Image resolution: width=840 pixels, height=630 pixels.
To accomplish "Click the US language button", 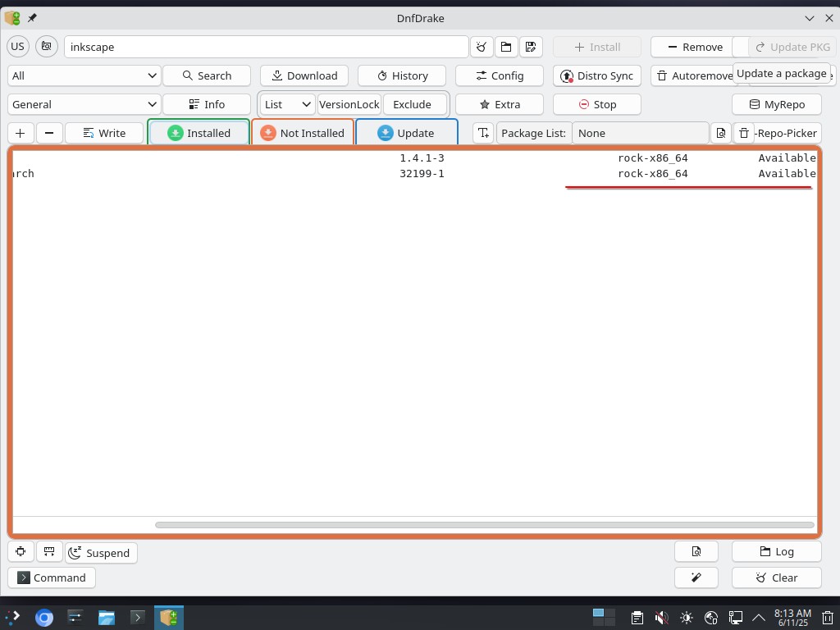I will pyautogui.click(x=18, y=47).
